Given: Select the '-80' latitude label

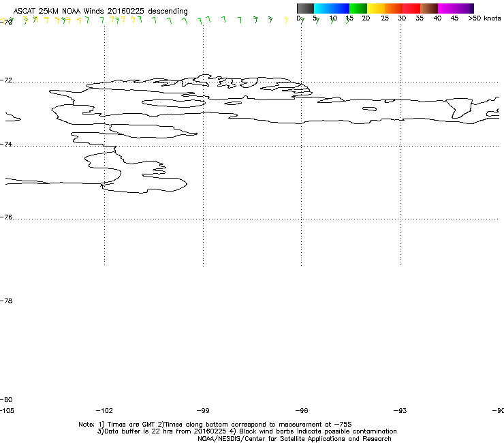Looking at the screenshot, I should click(x=6, y=400).
